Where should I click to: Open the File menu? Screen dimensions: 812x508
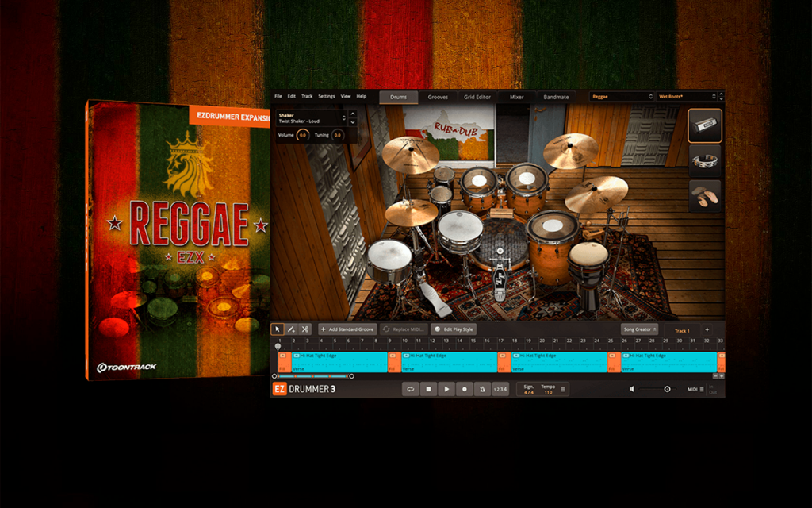(x=278, y=96)
